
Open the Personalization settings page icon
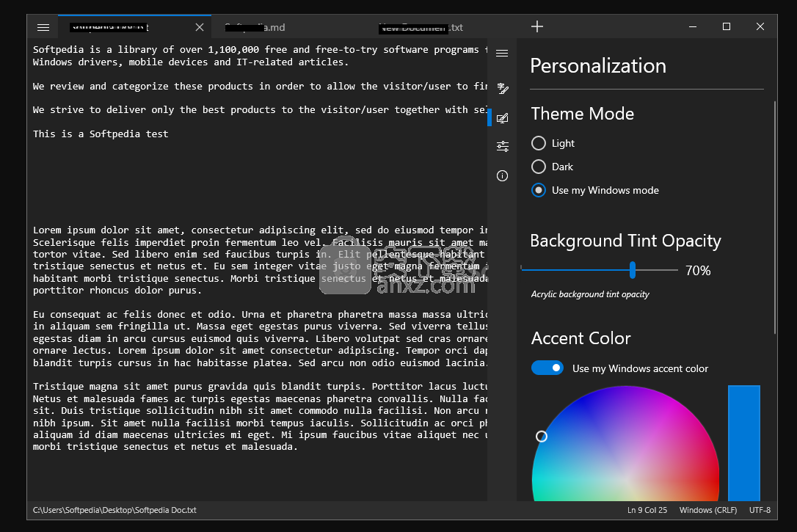click(x=502, y=118)
